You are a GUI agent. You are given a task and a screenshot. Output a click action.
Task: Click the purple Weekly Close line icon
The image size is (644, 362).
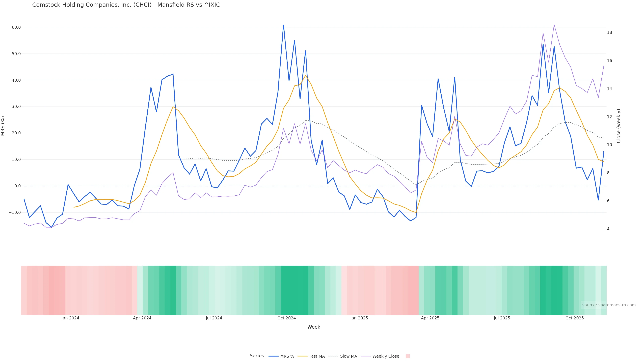tap(366, 356)
